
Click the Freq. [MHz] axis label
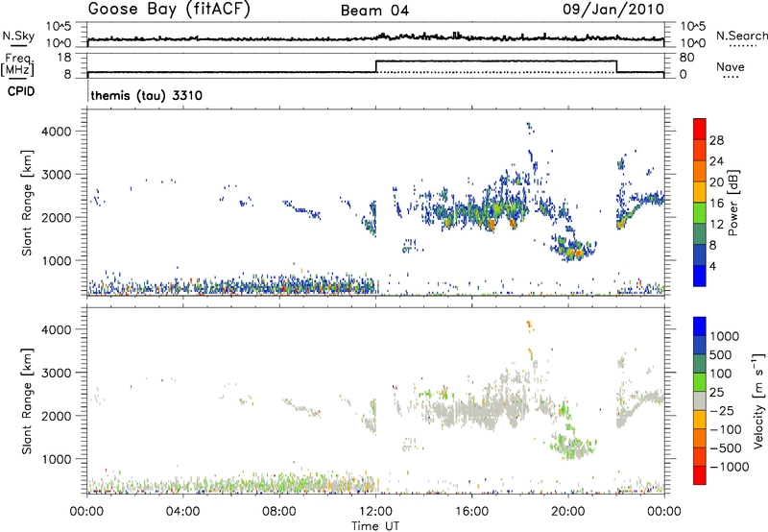pos(18,64)
